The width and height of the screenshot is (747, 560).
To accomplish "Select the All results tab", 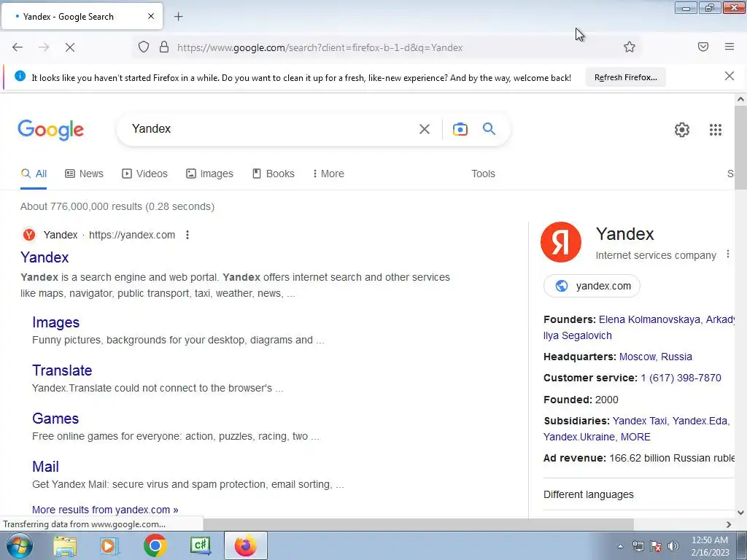I will click(34, 174).
